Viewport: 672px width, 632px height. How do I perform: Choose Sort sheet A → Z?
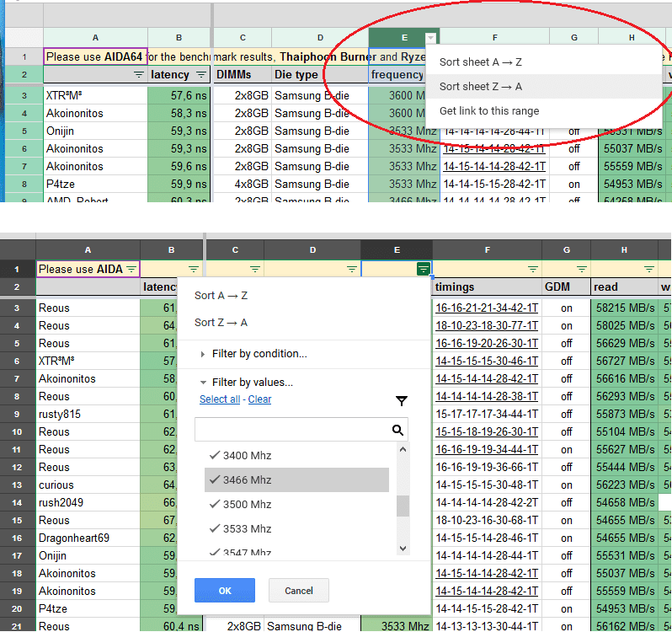(x=544, y=62)
